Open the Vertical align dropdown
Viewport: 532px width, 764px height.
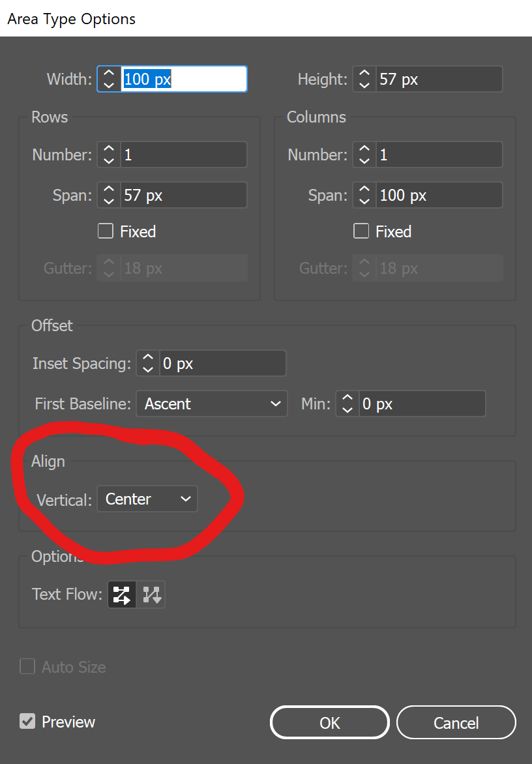coord(147,499)
